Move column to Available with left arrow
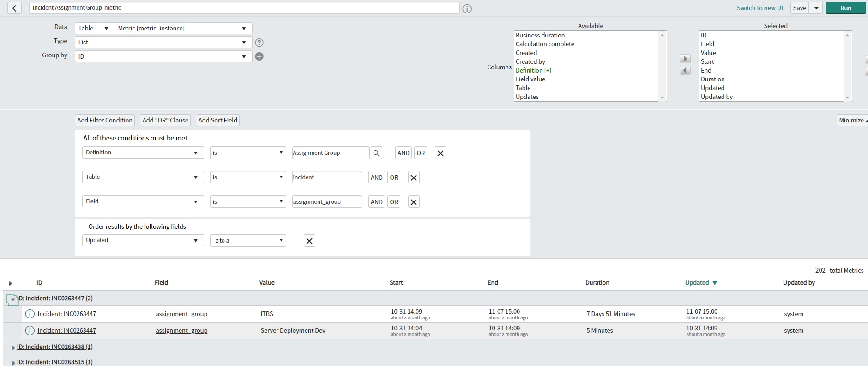Screen dimensions: 868x366 (685, 70)
